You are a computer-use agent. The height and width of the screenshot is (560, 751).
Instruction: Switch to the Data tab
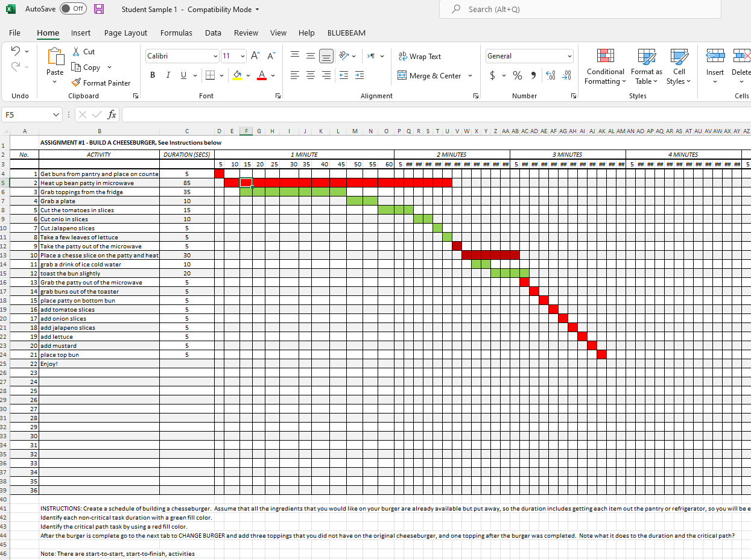click(213, 33)
